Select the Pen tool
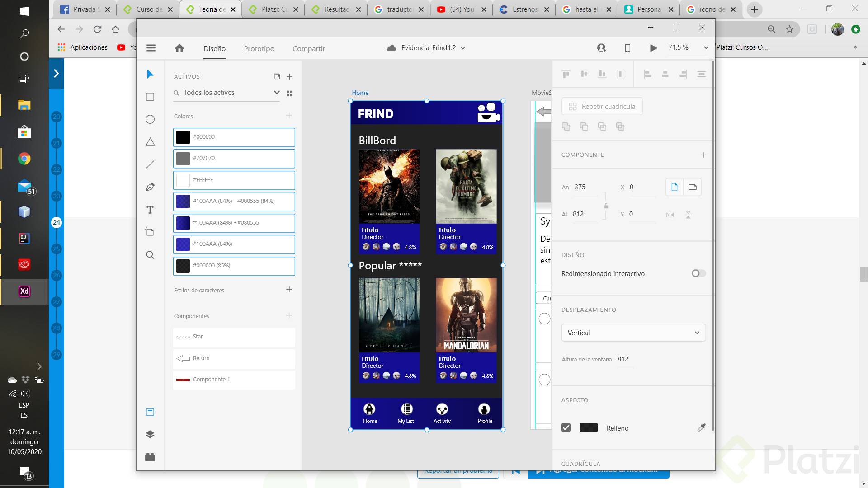The height and width of the screenshot is (488, 868). pyautogui.click(x=150, y=187)
